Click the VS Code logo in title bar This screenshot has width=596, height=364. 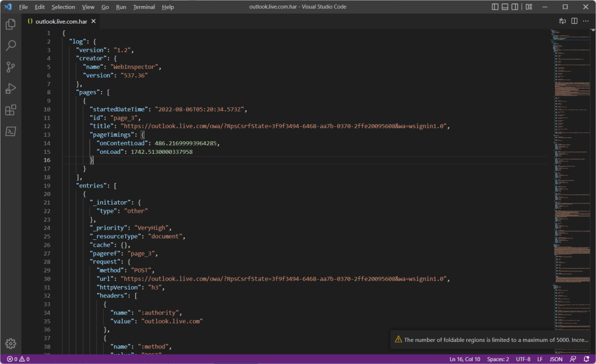tap(8, 7)
